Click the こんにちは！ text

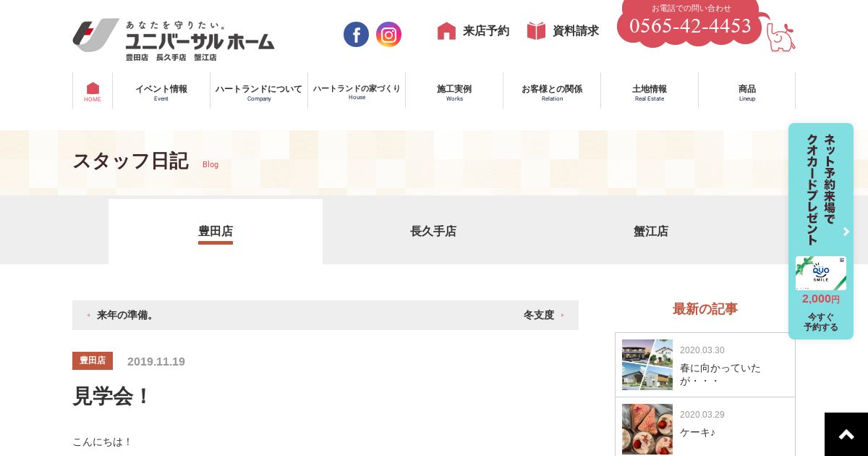tap(103, 442)
